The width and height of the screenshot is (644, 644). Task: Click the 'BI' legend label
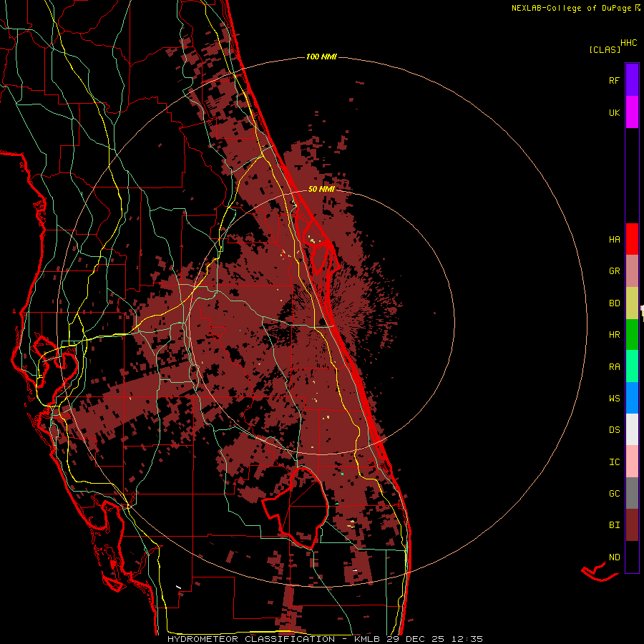615,525
